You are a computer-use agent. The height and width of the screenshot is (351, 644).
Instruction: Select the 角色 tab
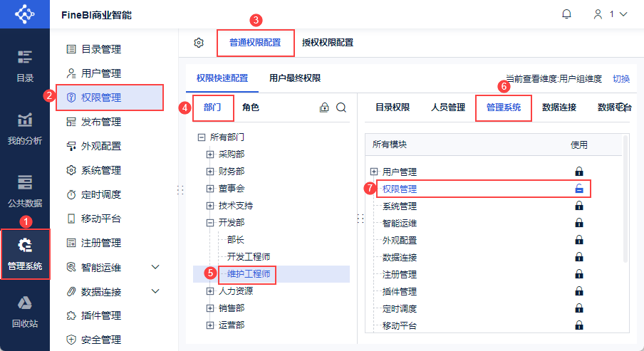(251, 108)
